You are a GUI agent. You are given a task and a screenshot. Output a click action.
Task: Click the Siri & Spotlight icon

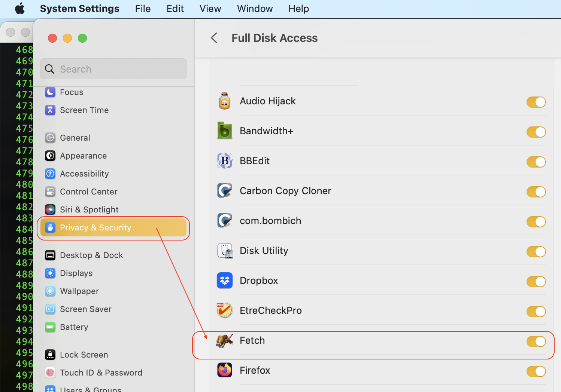pos(50,209)
